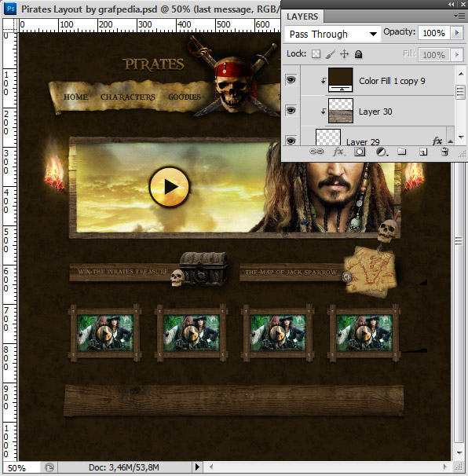This screenshot has height=476, width=468.
Task: Create new fill or adjustment layer
Action: [382, 152]
